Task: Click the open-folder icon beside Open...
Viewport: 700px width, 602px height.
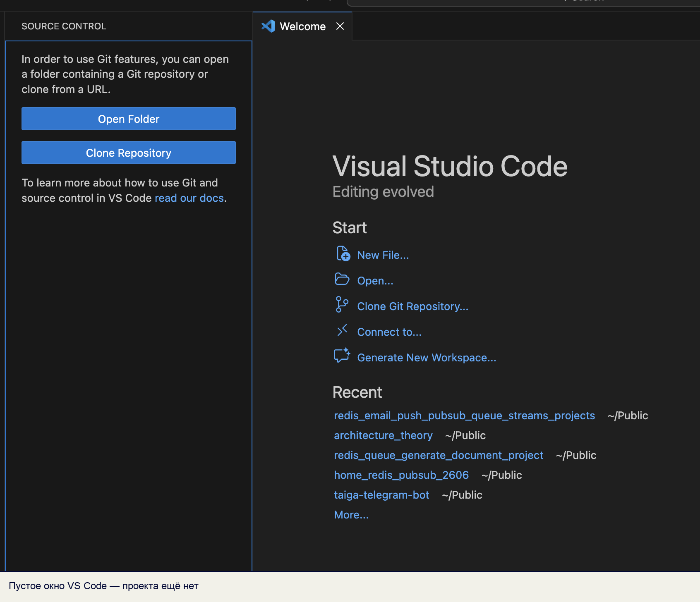Action: [x=342, y=279]
